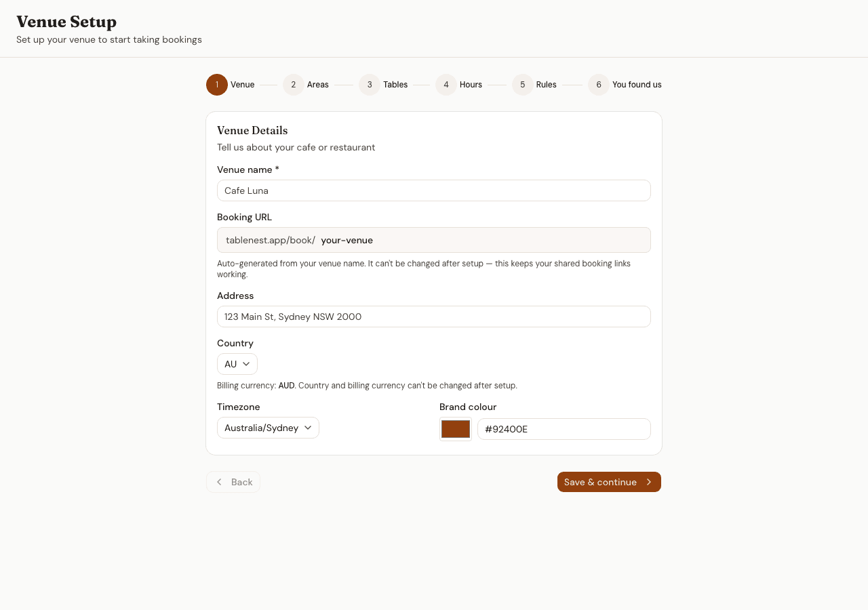Click step 3 circle for Tables
The image size is (868, 610).
tap(370, 85)
